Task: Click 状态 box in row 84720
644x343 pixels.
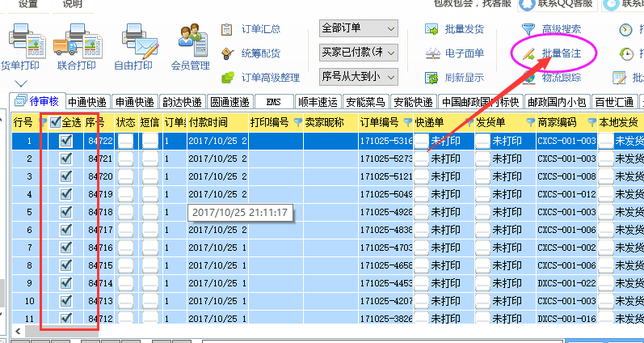Action: pos(125,176)
